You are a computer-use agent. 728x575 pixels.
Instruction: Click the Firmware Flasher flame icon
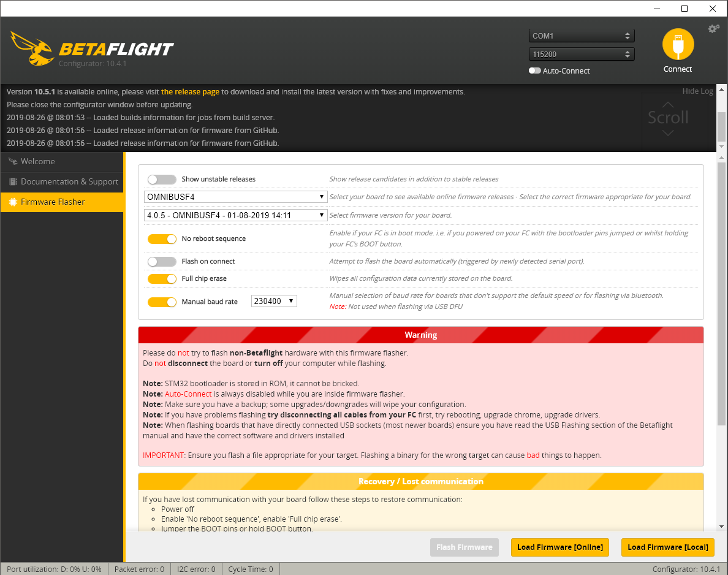(x=13, y=201)
